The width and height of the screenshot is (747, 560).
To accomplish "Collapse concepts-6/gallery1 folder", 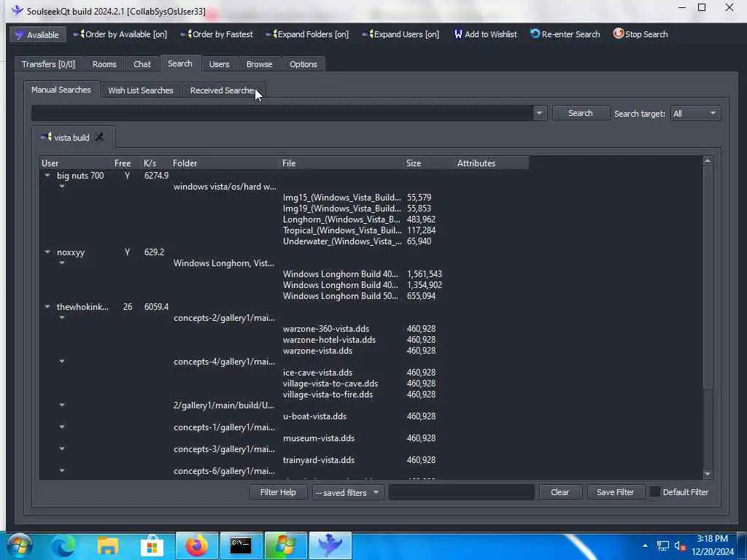I will (62, 471).
